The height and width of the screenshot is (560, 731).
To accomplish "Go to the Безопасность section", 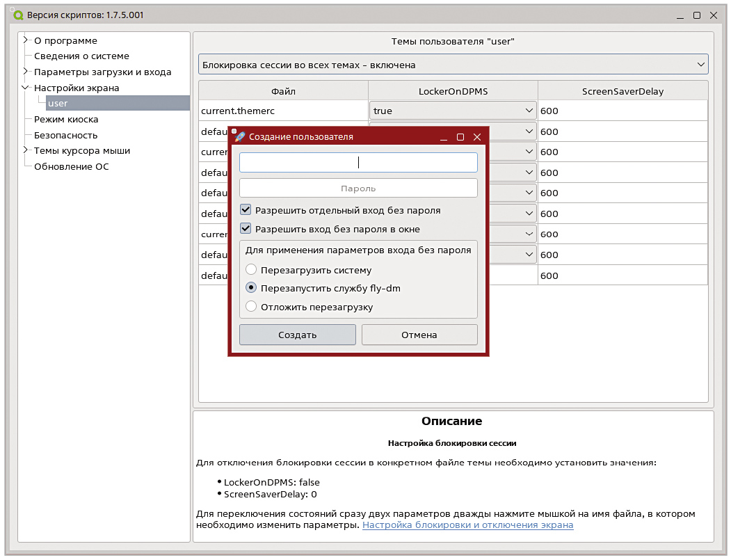I will click(x=66, y=135).
